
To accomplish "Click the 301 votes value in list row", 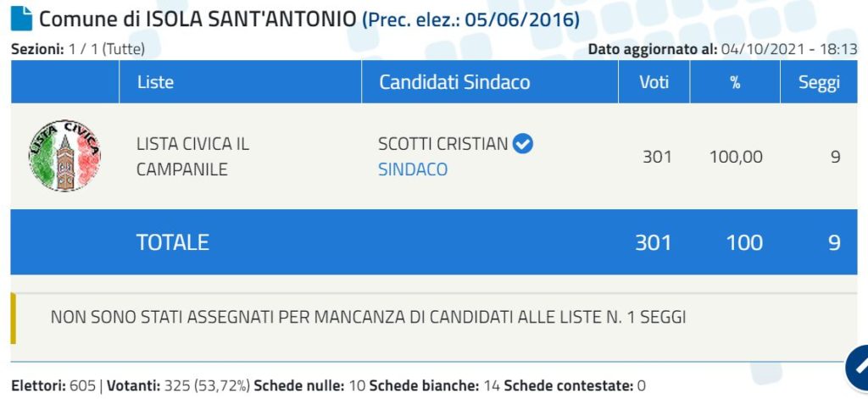I will pyautogui.click(x=657, y=158).
